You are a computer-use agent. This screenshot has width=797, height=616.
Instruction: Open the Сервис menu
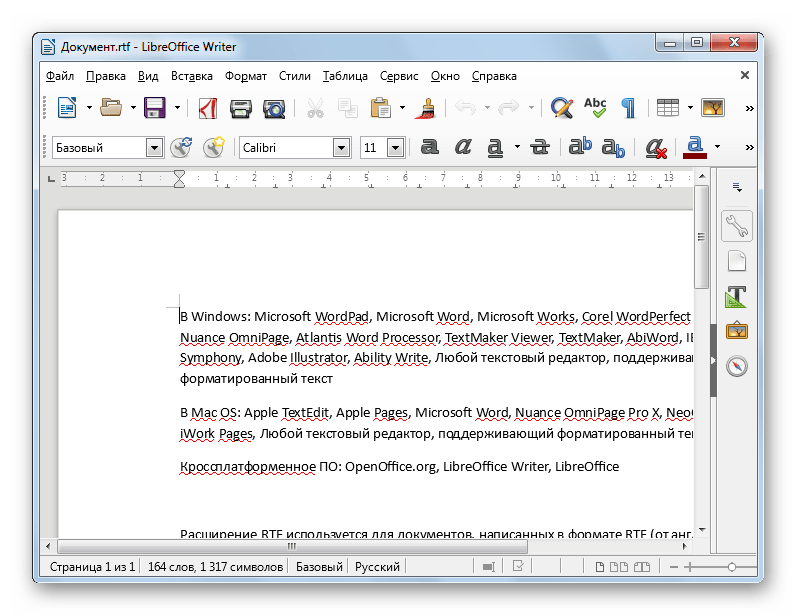(399, 76)
